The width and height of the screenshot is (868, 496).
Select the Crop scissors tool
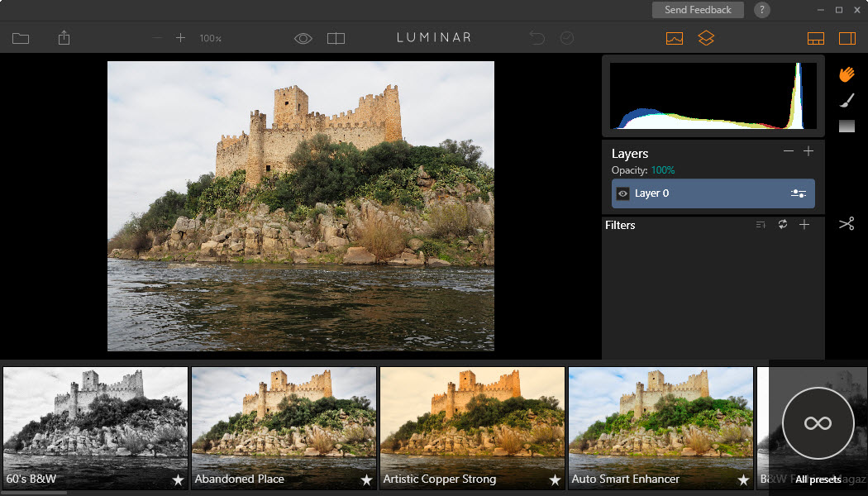[x=847, y=224]
